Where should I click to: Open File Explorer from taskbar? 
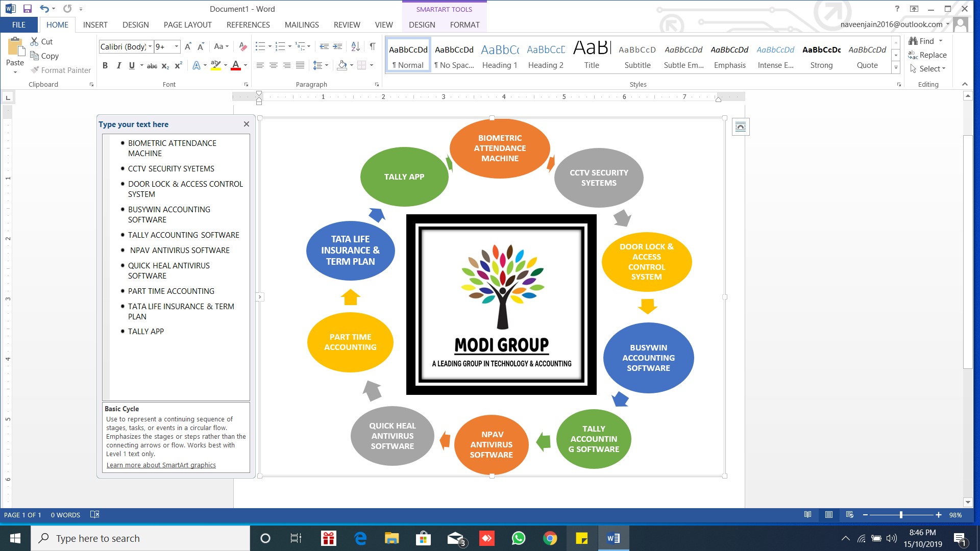click(x=391, y=538)
